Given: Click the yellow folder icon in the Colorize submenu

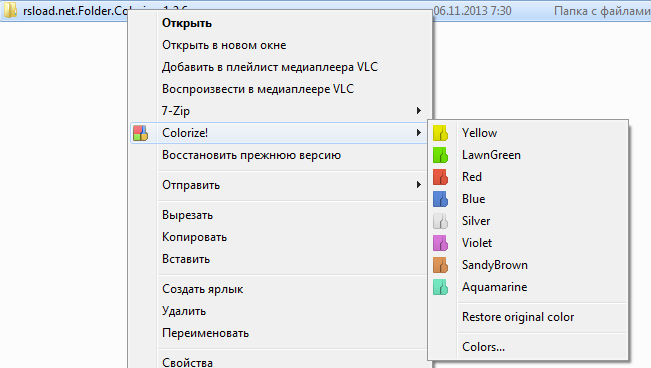Looking at the screenshot, I should pos(440,133).
